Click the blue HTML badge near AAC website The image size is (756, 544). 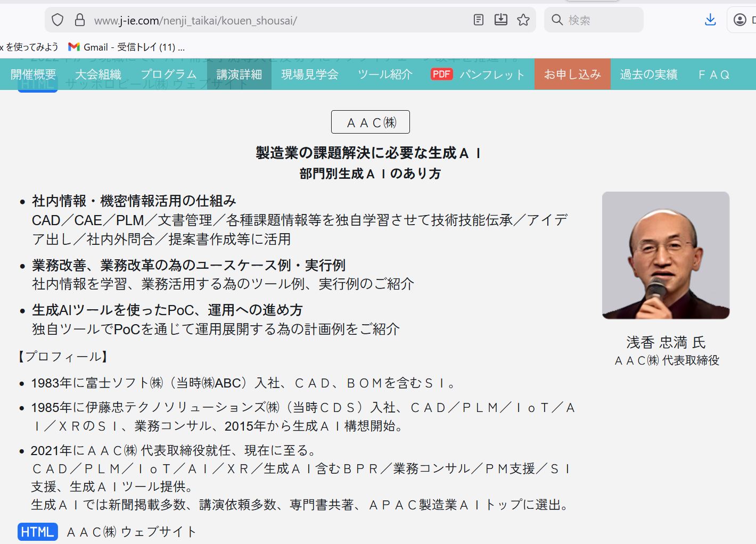[37, 531]
